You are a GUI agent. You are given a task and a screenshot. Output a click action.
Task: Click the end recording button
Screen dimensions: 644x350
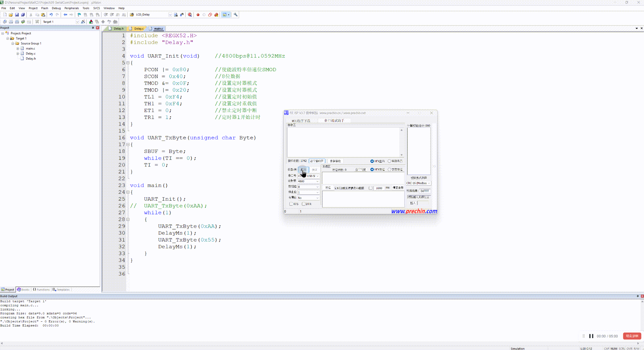[632, 336]
